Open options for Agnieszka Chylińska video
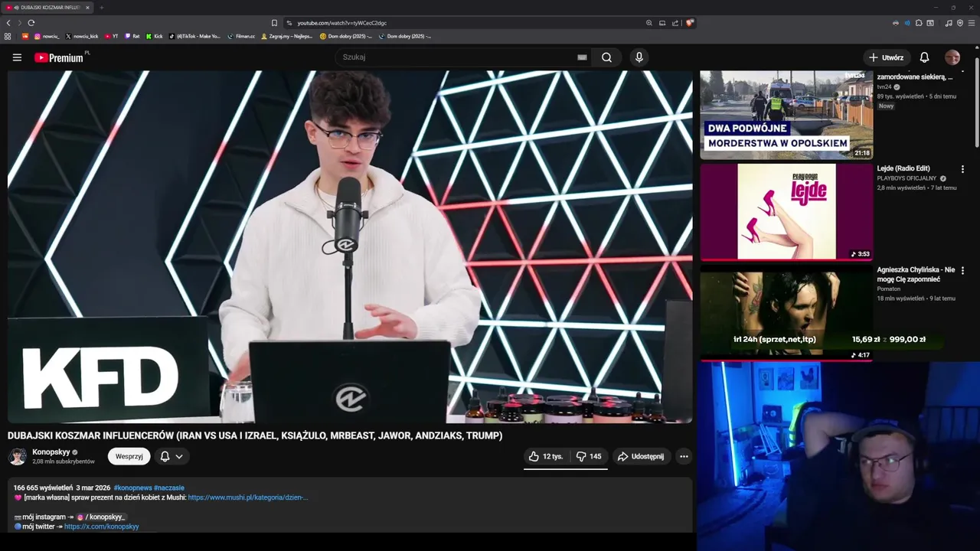980x551 pixels. coord(962,270)
